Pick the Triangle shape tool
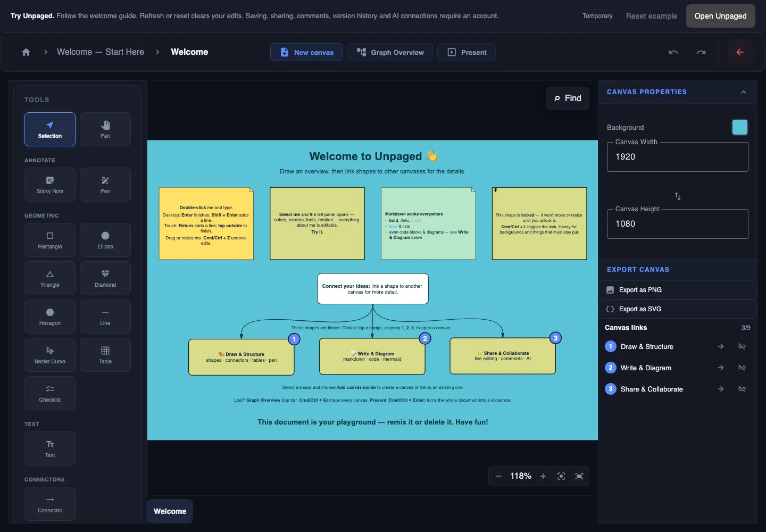Screen dimensions: 766x532 [50, 278]
